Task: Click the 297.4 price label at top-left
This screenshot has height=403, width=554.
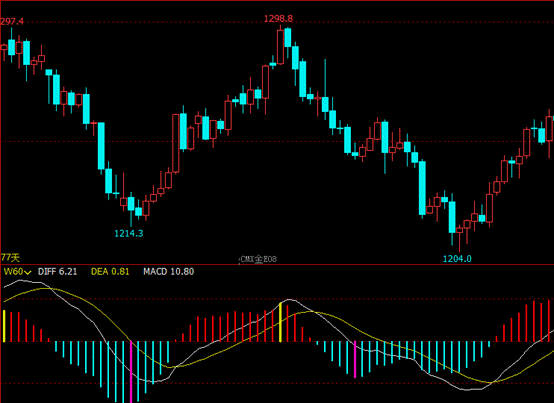Action: 12,22
